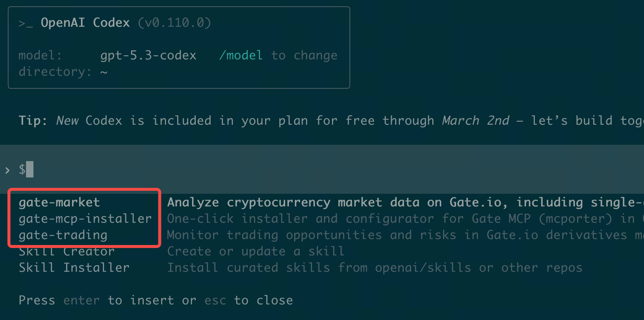Image resolution: width=644 pixels, height=320 pixels.
Task: Click the version label (v0.110.0)
Action: 174,23
